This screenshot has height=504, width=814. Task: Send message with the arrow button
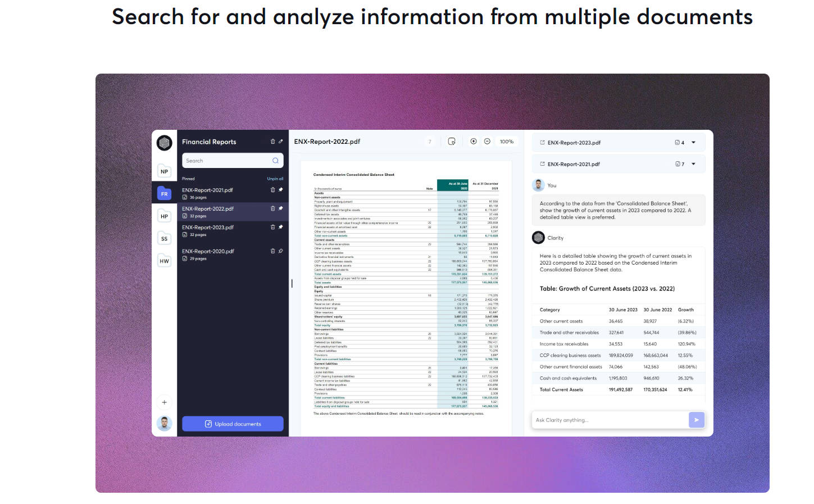click(696, 420)
